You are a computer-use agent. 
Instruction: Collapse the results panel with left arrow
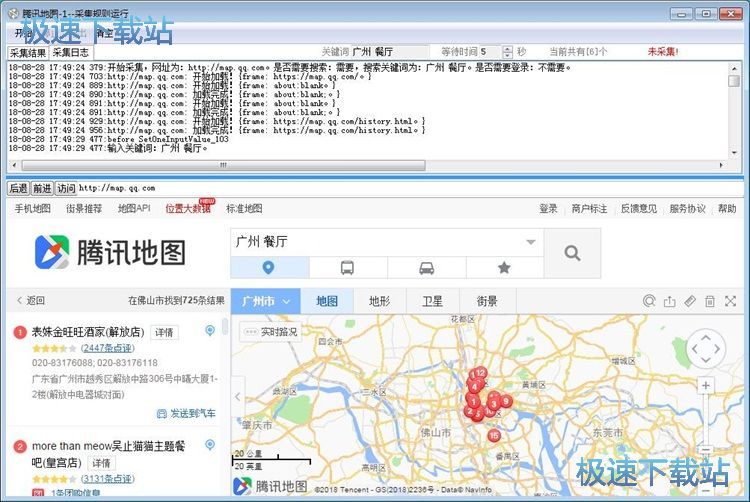238,396
